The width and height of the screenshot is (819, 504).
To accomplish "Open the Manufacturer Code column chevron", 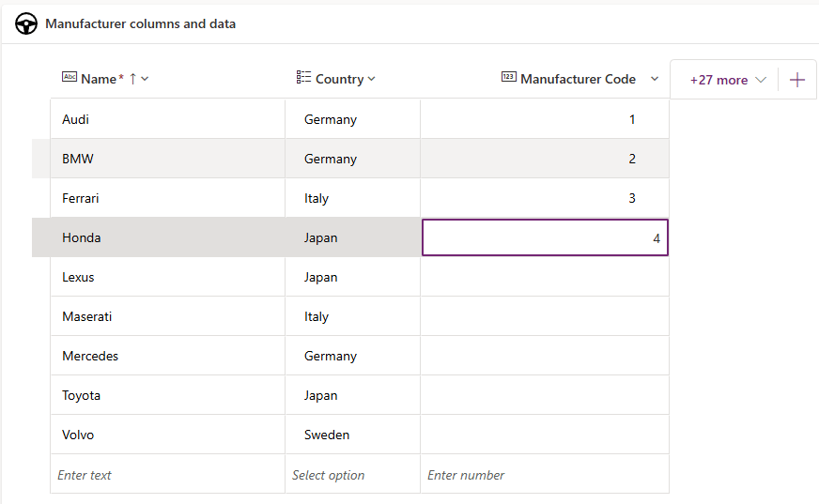I will point(655,79).
